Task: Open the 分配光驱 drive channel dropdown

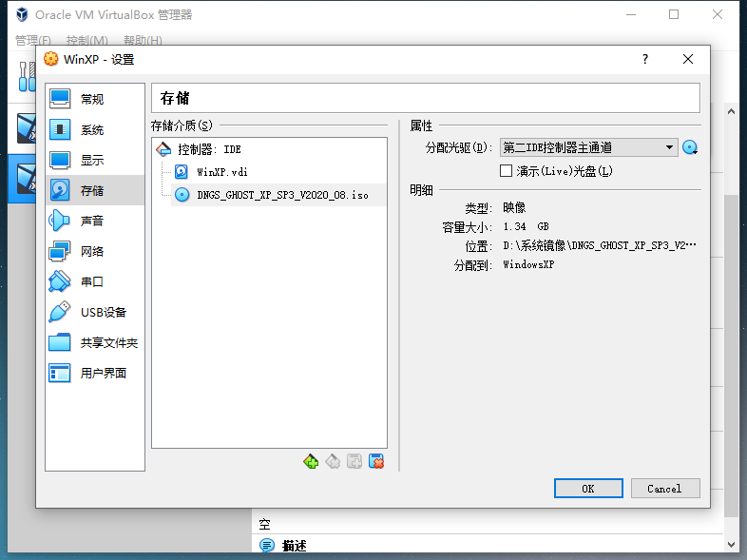Action: click(589, 147)
